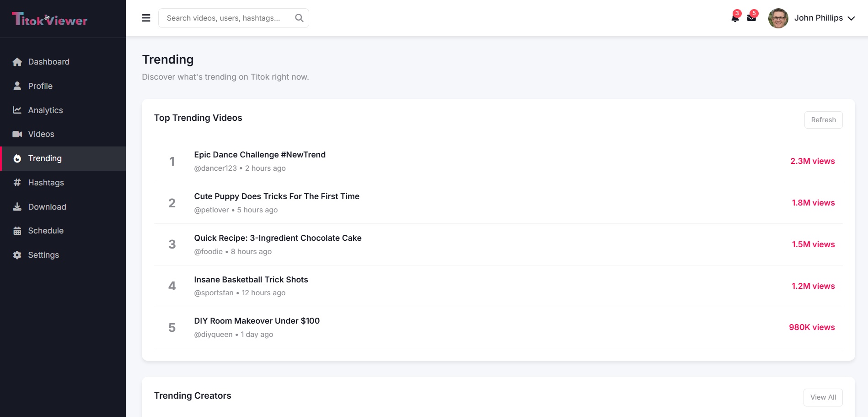Click View All for Trending Creators
Screen dimensions: 868x417
pos(823,397)
